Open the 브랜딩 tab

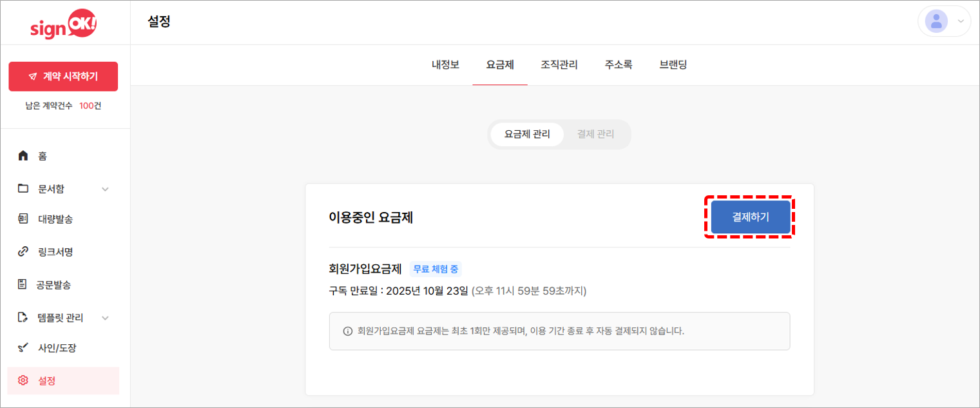click(x=673, y=64)
